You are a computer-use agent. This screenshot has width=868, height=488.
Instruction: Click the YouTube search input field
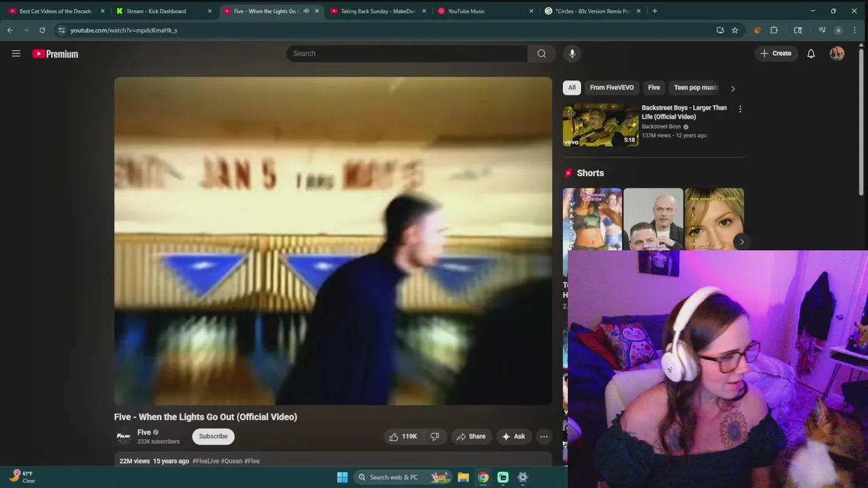(x=407, y=54)
